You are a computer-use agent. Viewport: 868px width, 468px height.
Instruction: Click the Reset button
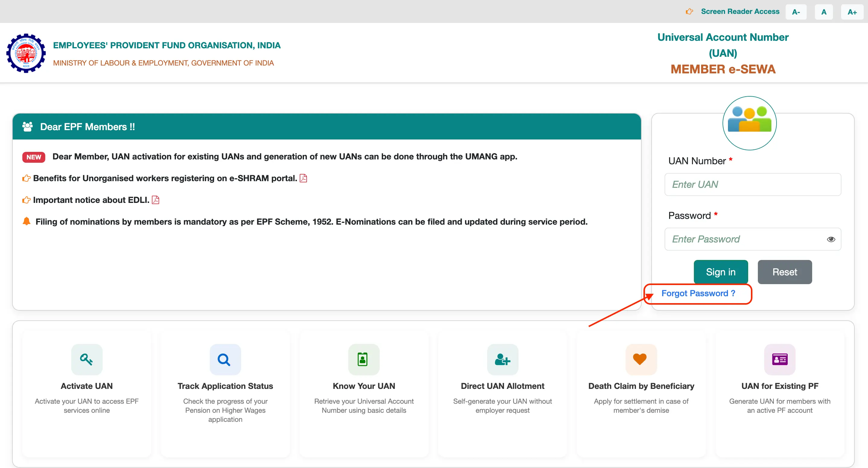pyautogui.click(x=785, y=272)
